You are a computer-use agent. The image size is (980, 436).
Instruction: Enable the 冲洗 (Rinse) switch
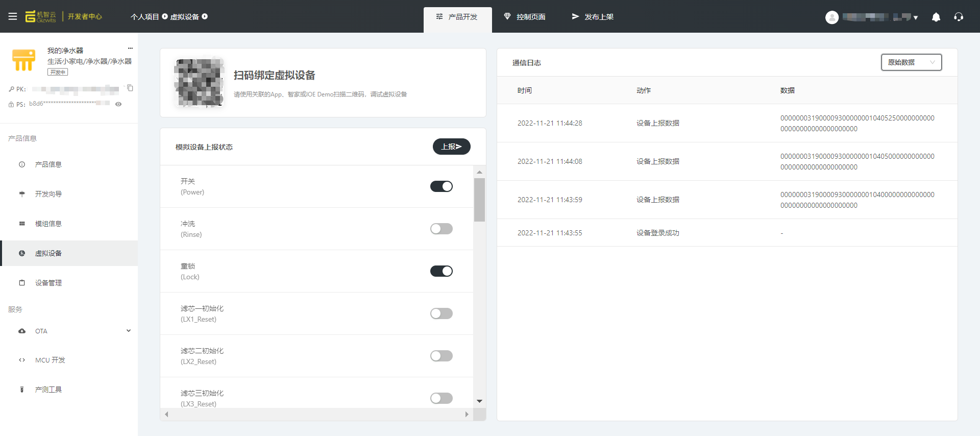tap(442, 229)
